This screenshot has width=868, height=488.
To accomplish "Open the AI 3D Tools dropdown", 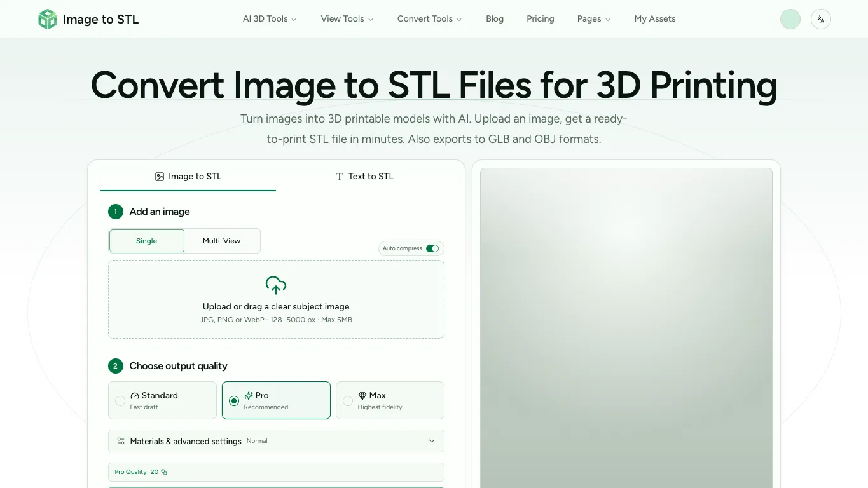I will 270,19.
